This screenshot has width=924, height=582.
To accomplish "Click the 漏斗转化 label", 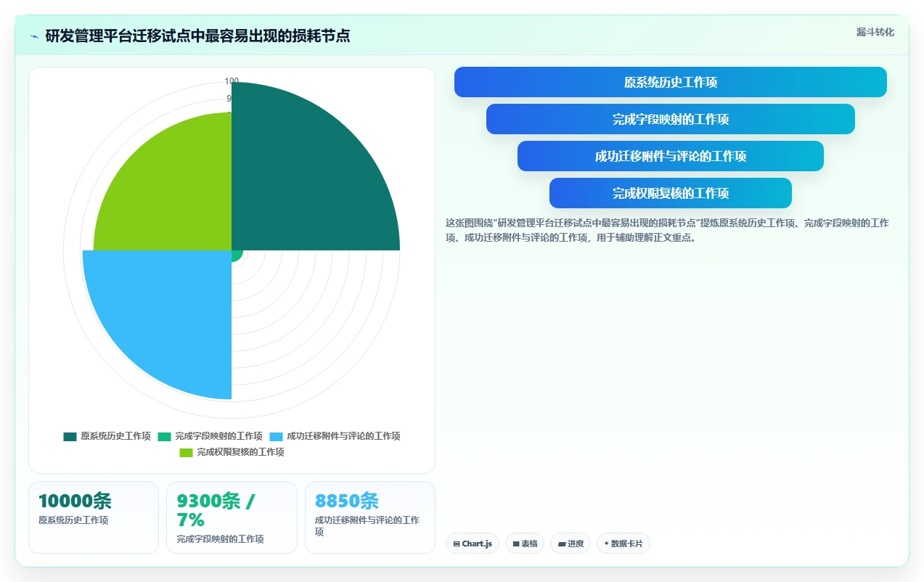I will point(875,33).
